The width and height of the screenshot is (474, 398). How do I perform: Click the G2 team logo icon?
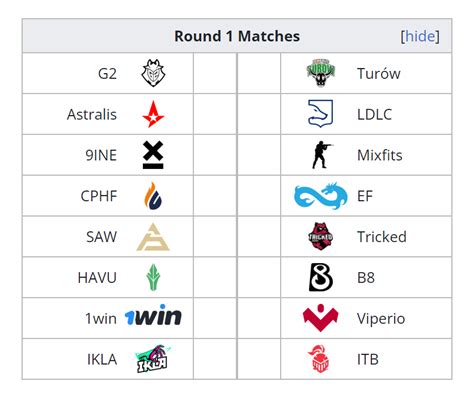point(153,73)
